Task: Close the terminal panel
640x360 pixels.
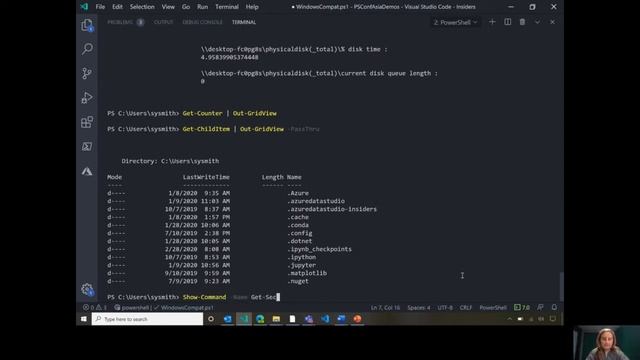Action: pos(552,22)
